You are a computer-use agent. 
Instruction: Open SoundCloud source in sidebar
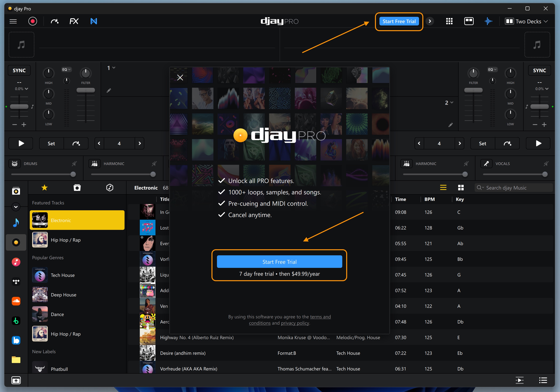(x=16, y=301)
